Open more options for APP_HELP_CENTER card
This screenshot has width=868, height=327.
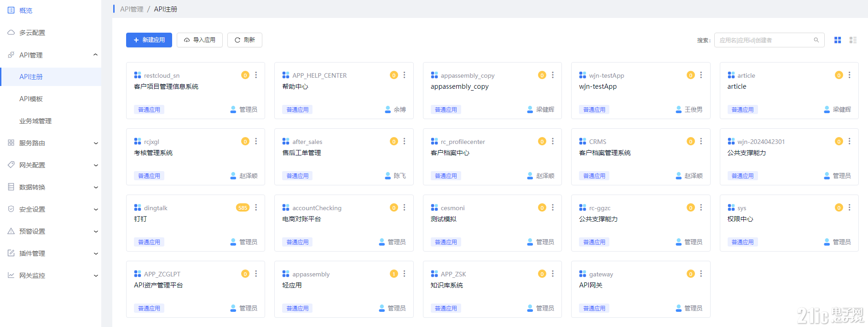pyautogui.click(x=404, y=75)
